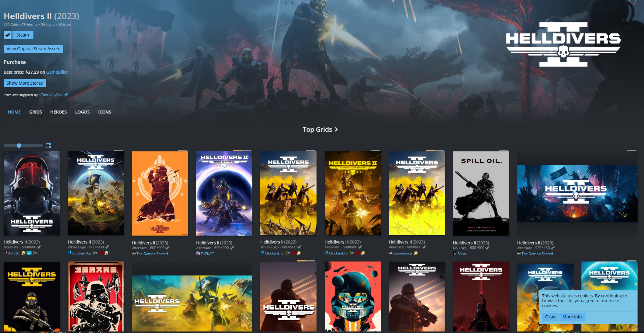Viewport: 644px width, 333px height.
Task: Open the SPILL OIL black-and-white grid thumbnail
Action: point(481,193)
